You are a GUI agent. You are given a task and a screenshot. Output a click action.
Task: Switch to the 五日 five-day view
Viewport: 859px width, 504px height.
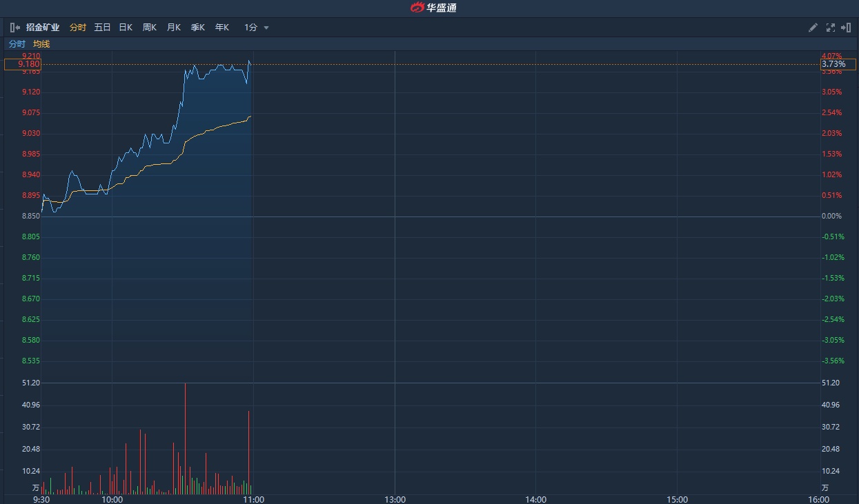tap(102, 28)
